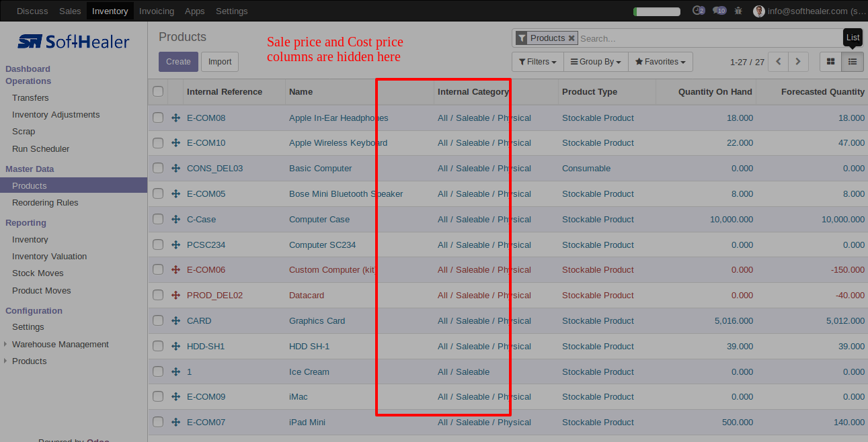Open conversations chat icon in top bar
Screen dimensions: 868x442
coord(719,11)
